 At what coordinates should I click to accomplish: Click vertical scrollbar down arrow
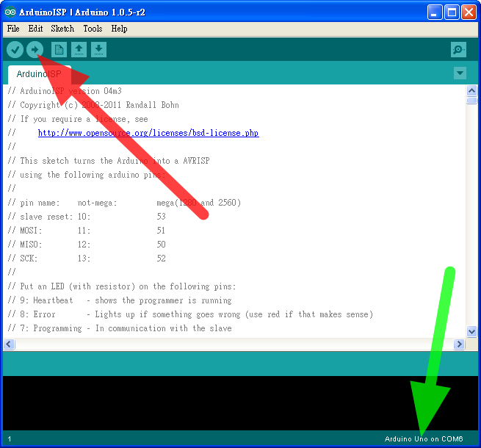471,331
